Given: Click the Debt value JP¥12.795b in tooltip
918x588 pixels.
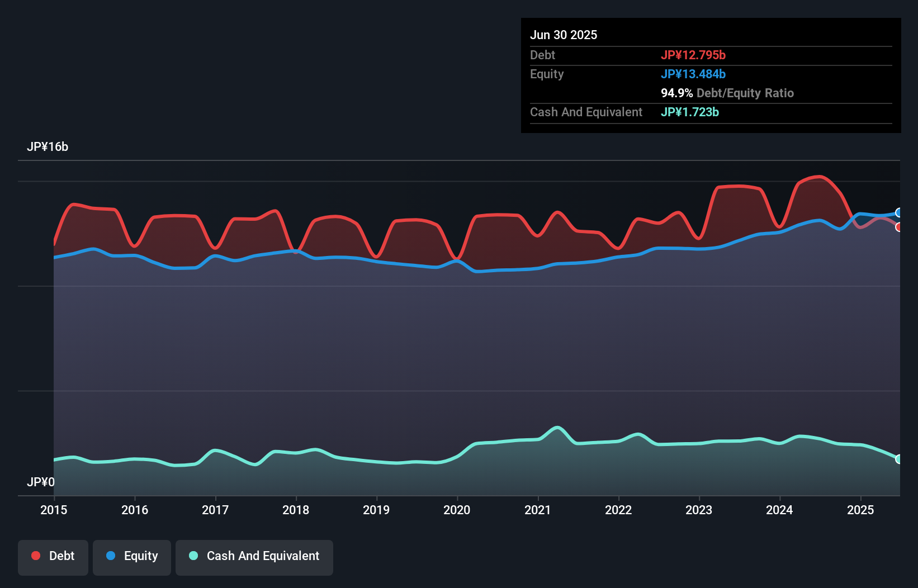Looking at the screenshot, I should [x=694, y=55].
